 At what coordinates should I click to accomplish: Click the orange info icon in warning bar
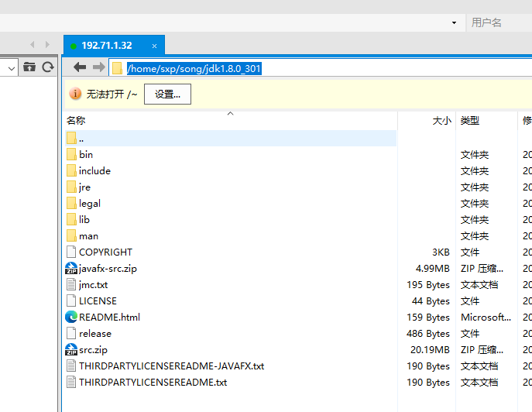coord(75,94)
